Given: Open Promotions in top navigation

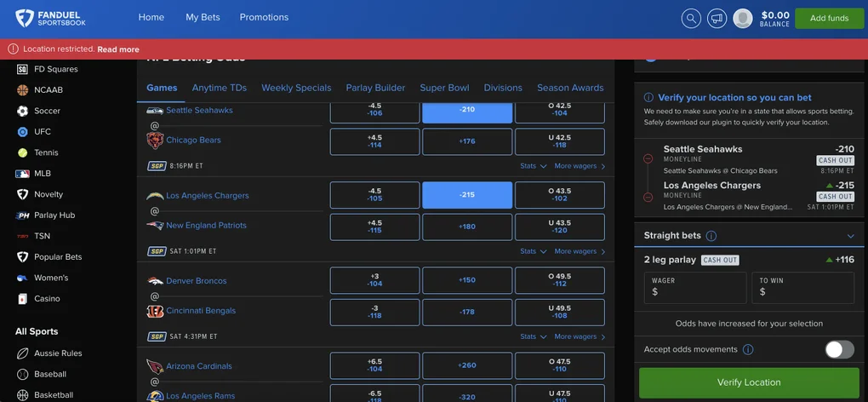Looking at the screenshot, I should (x=264, y=17).
